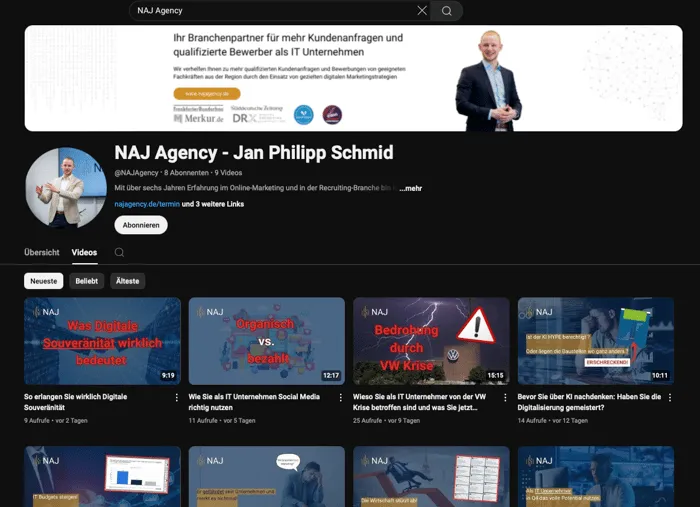Open options menu for Digitale Souveränität video

click(x=176, y=397)
